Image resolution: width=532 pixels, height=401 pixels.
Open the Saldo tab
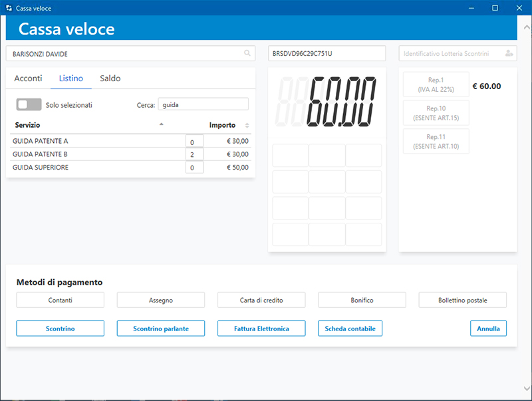[110, 78]
